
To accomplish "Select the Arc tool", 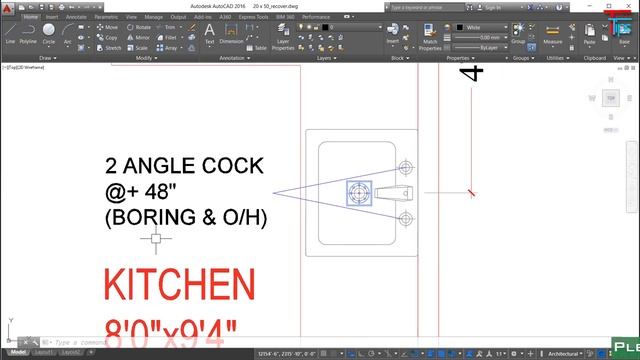I will pyautogui.click(x=67, y=34).
